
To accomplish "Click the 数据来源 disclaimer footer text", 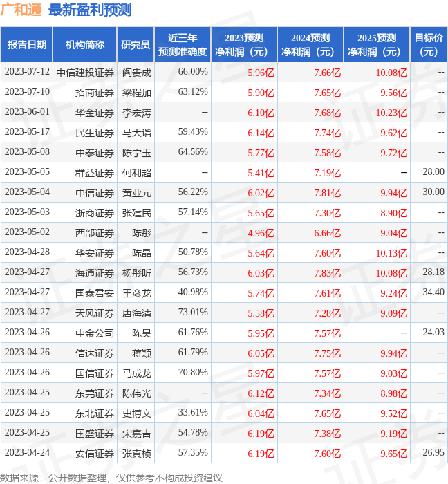I will coord(111,478).
